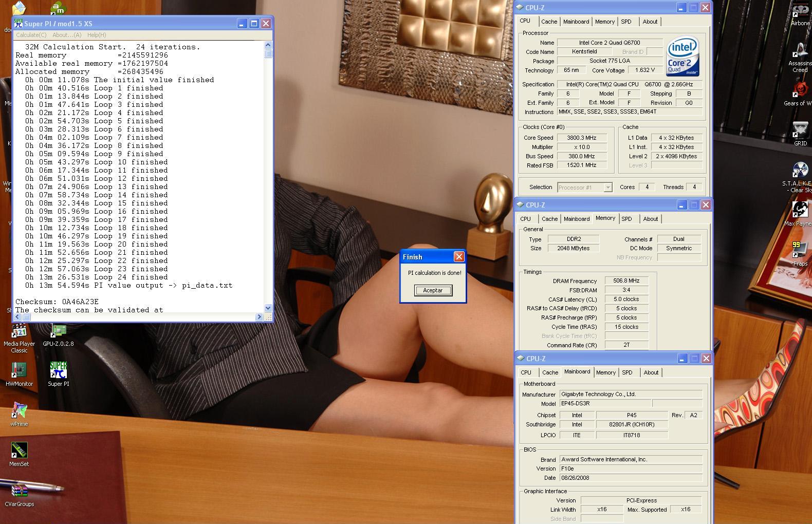
Task: Open the folder desktop icon at top left
Action: tap(19, 8)
